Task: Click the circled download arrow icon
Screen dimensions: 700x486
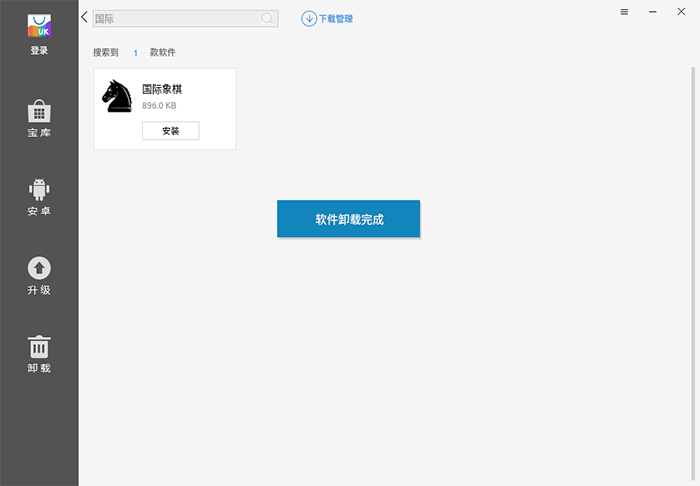Action: pos(309,18)
